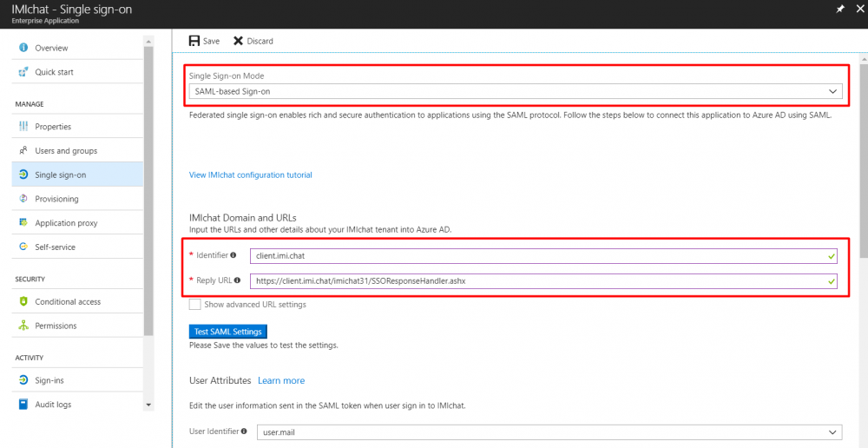This screenshot has width=868, height=448.
Task: Pin the blade using the pin icon
Action: click(839, 10)
